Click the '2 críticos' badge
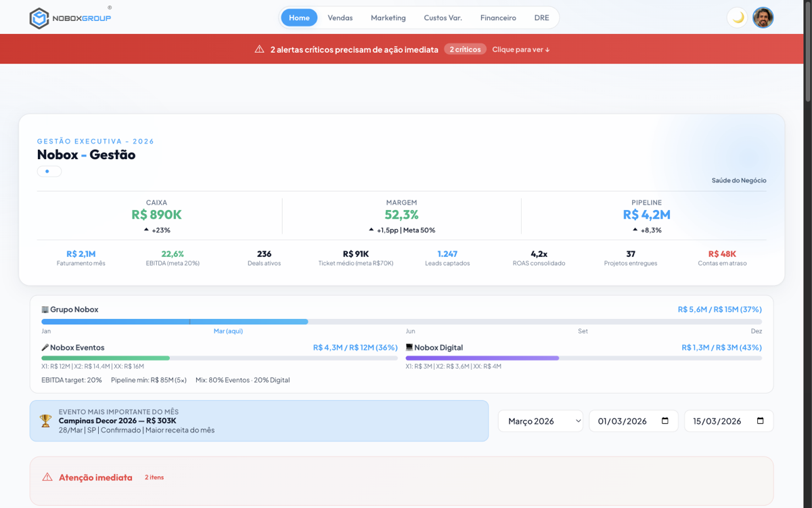 pos(465,49)
